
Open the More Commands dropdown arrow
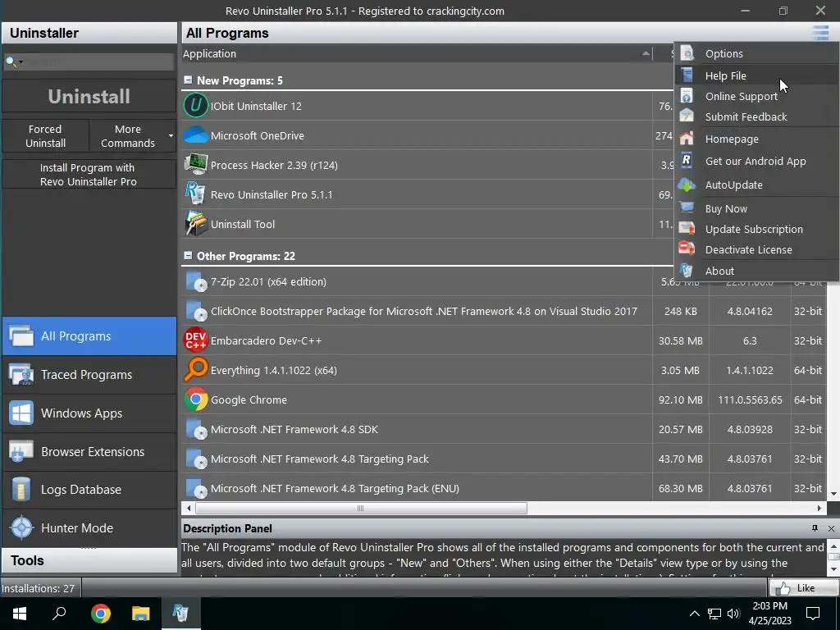click(171, 135)
